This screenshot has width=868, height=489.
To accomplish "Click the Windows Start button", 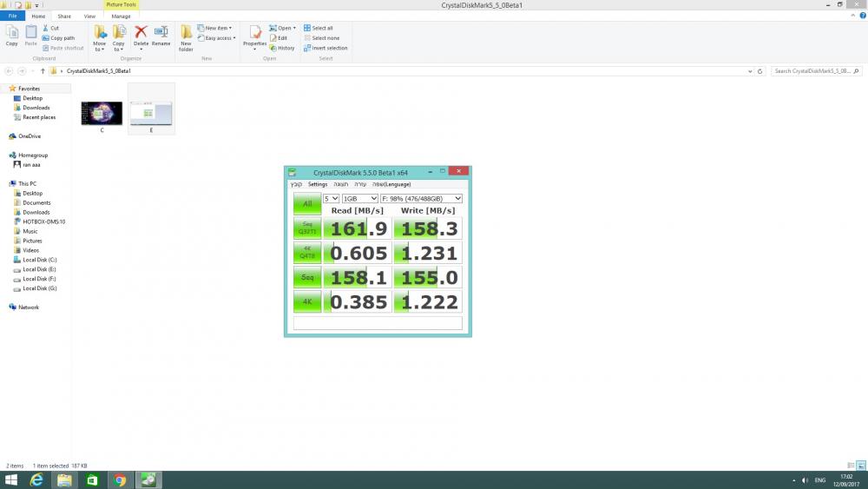I will pos(11,480).
